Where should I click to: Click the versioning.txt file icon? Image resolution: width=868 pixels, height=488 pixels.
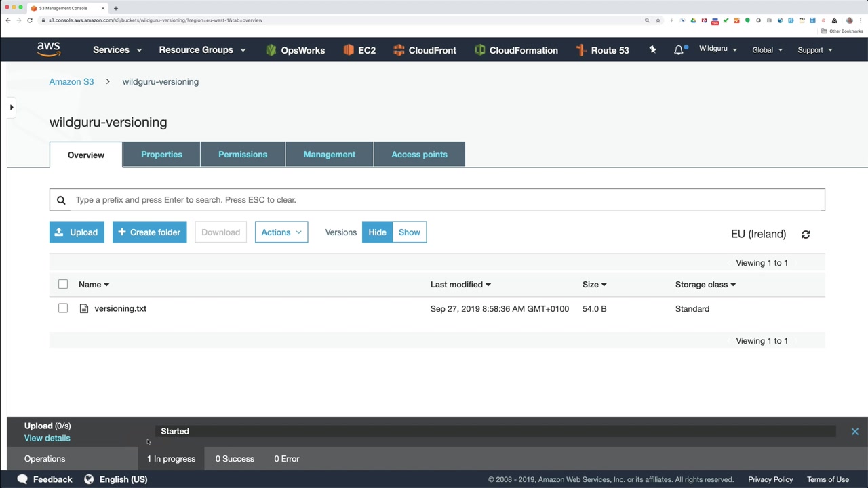pos(84,308)
